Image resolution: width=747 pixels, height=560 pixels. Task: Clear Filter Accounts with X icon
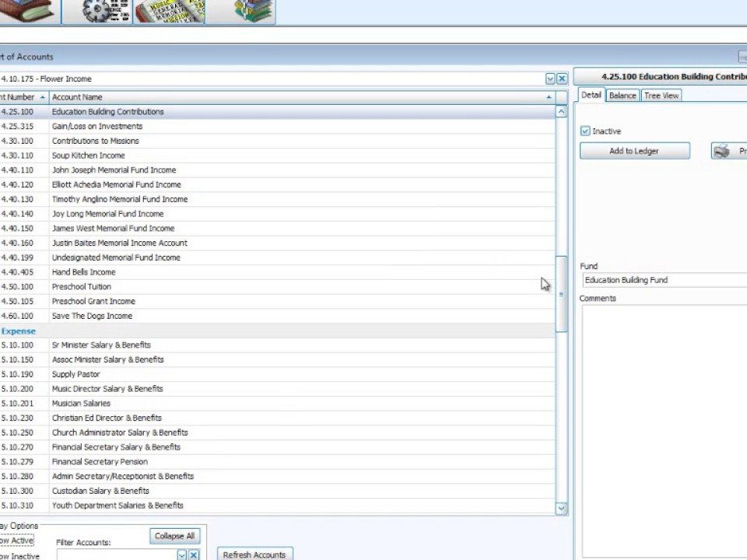pos(194,555)
